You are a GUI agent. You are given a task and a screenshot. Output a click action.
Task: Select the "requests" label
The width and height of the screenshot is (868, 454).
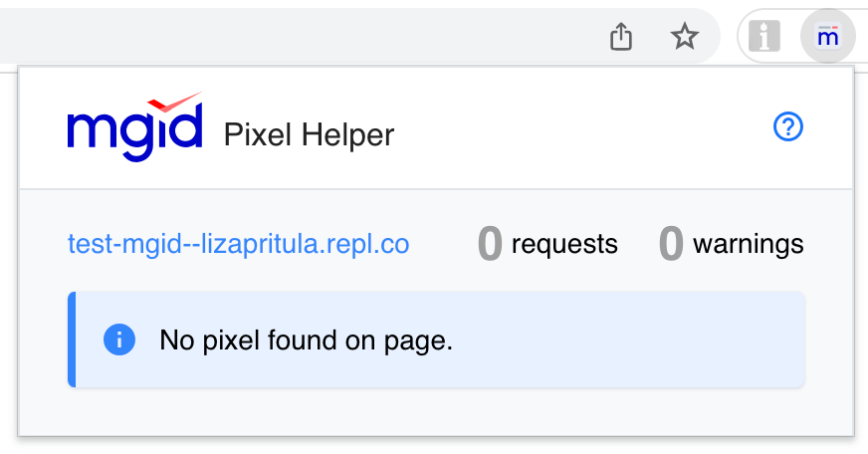[564, 244]
